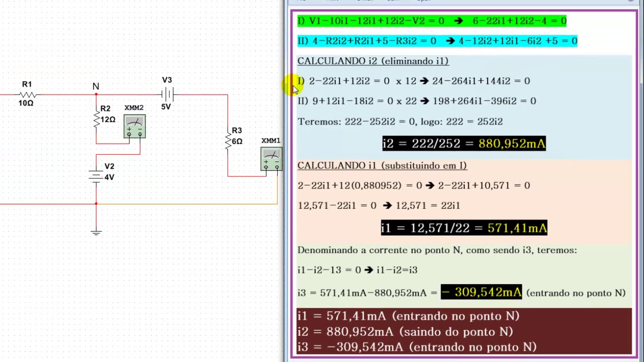
Task: Click the XMM1 instrument label
Action: [x=271, y=140]
